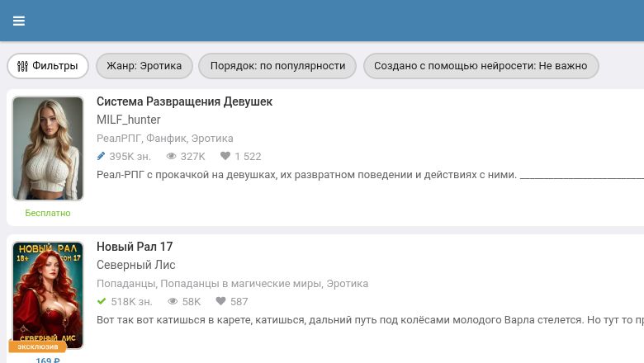Open the Порядок: по популярности sort chip
The image size is (644, 363).
277,66
